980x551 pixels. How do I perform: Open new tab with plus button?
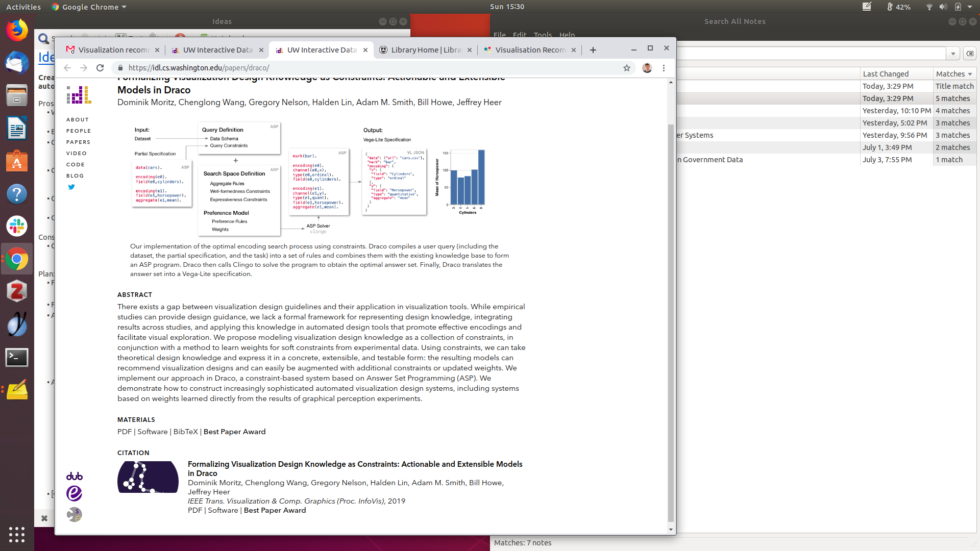[x=593, y=50]
